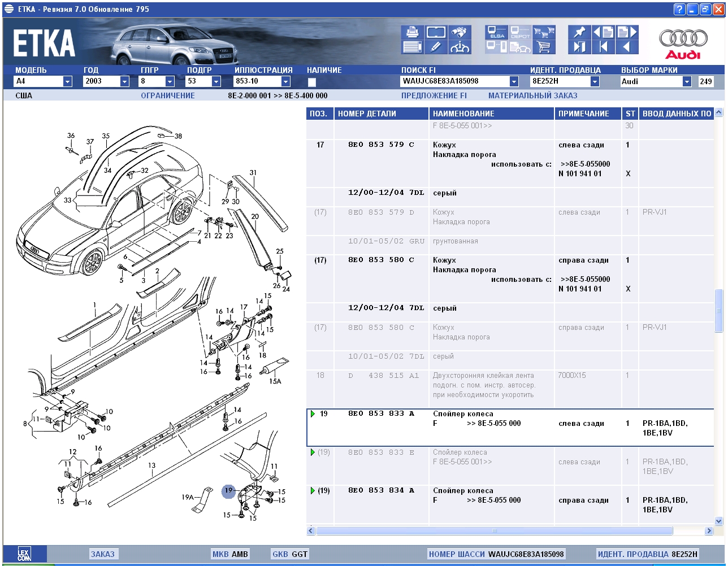The image size is (728, 566).
Task: Open ИДЕНТ. ПРОДАВЦА dropdown 8E252H
Action: tap(595, 81)
